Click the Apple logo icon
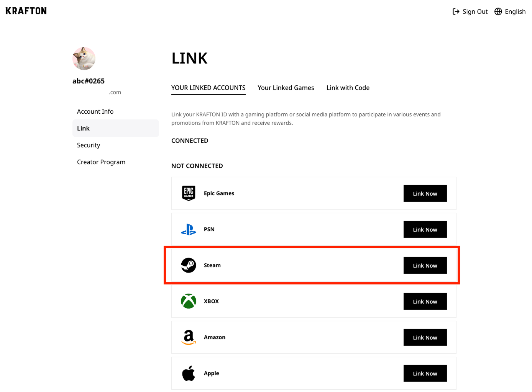Image resolution: width=532 pixels, height=392 pixels. [x=188, y=373]
